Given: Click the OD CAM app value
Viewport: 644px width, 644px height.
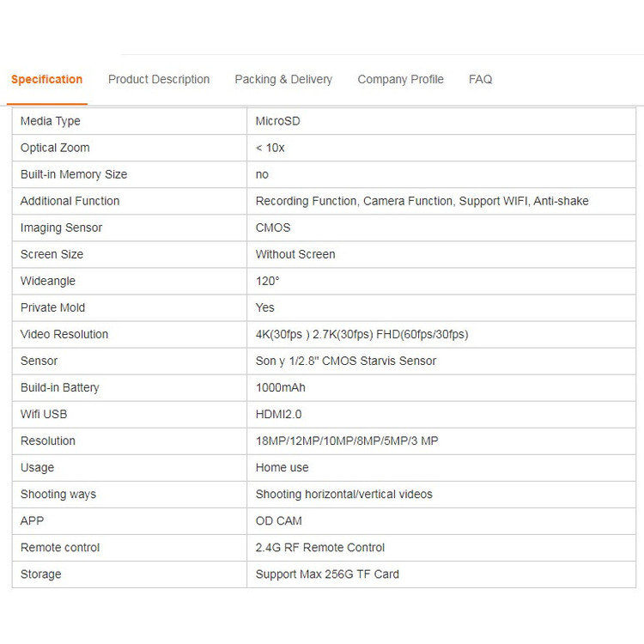Looking at the screenshot, I should coord(279,520).
